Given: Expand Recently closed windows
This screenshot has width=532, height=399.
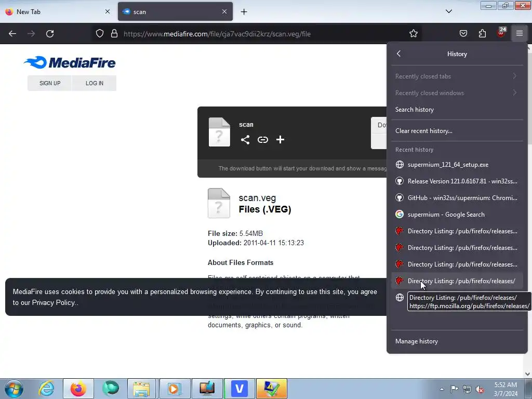Looking at the screenshot, I should 457,93.
